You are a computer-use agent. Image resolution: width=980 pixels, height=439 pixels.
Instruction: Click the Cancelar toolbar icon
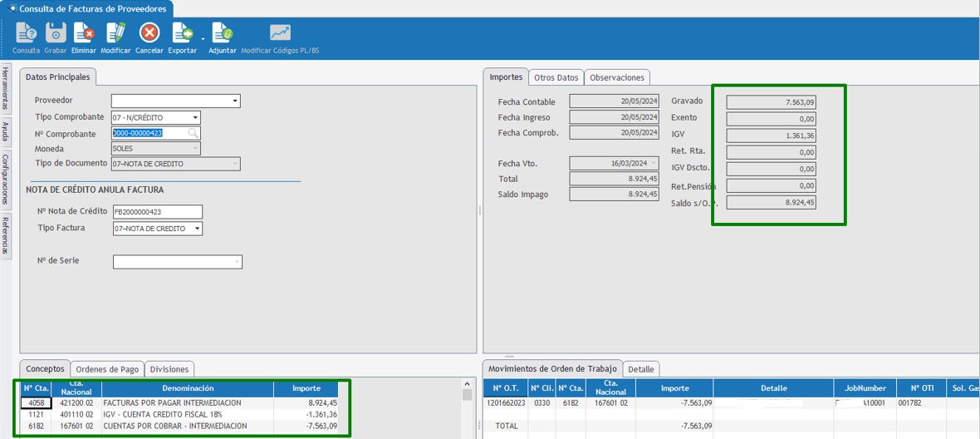149,32
